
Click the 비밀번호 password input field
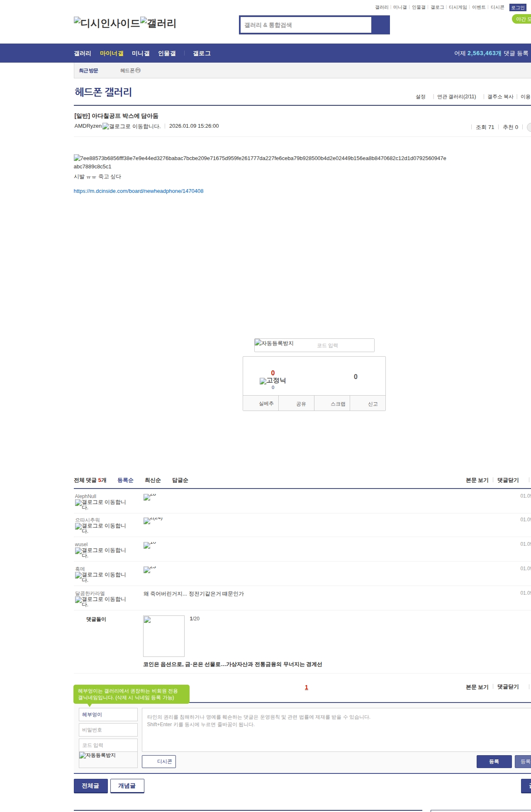point(108,730)
